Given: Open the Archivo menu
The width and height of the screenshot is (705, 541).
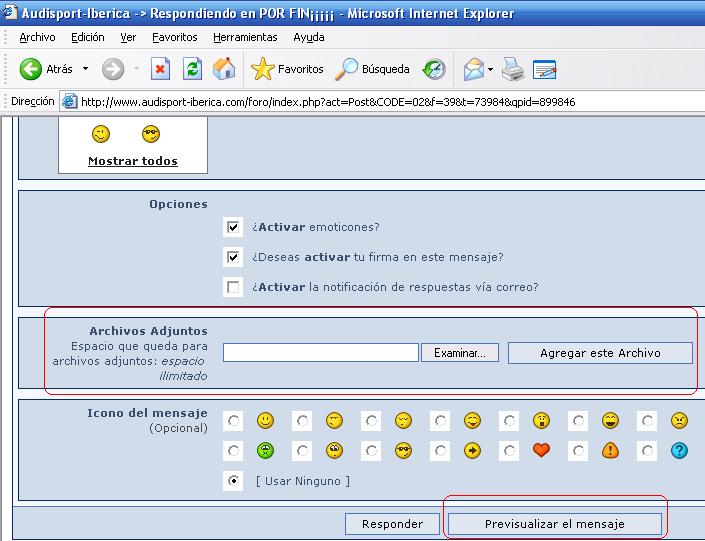Looking at the screenshot, I should tap(37, 37).
